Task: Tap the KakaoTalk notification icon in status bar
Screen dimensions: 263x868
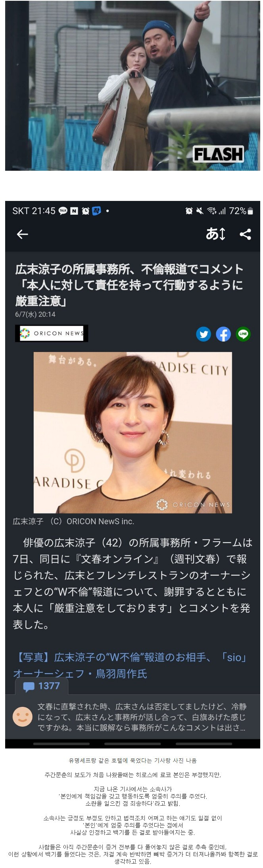Action: tap(63, 211)
